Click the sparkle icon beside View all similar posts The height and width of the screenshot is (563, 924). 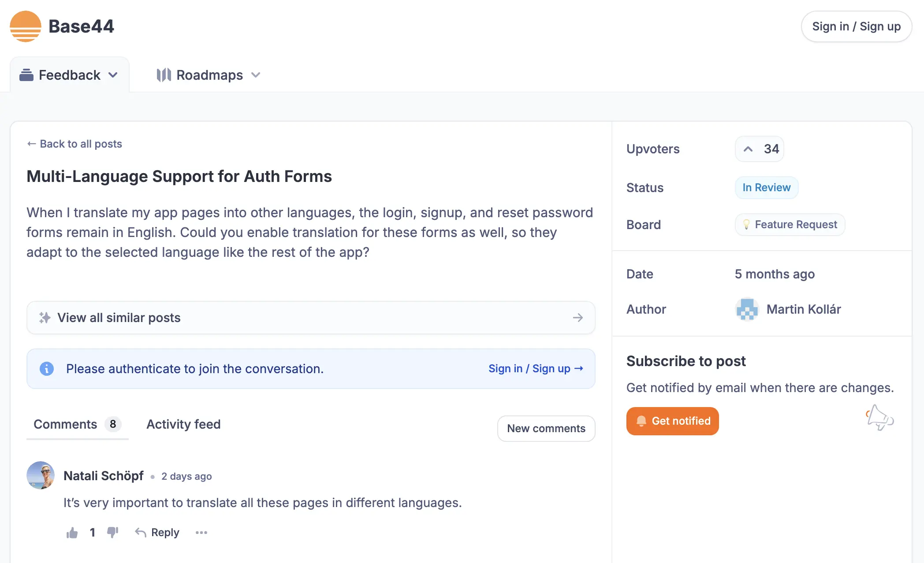(45, 318)
